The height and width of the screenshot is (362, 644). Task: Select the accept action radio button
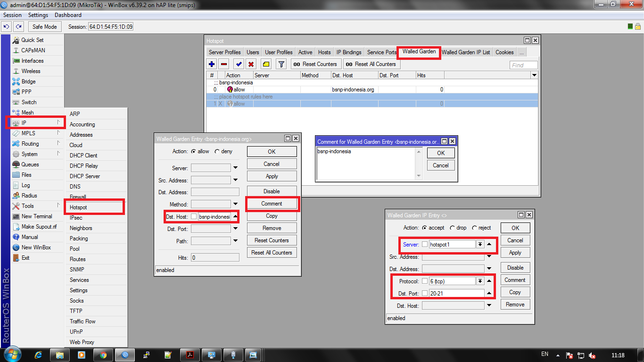click(425, 228)
